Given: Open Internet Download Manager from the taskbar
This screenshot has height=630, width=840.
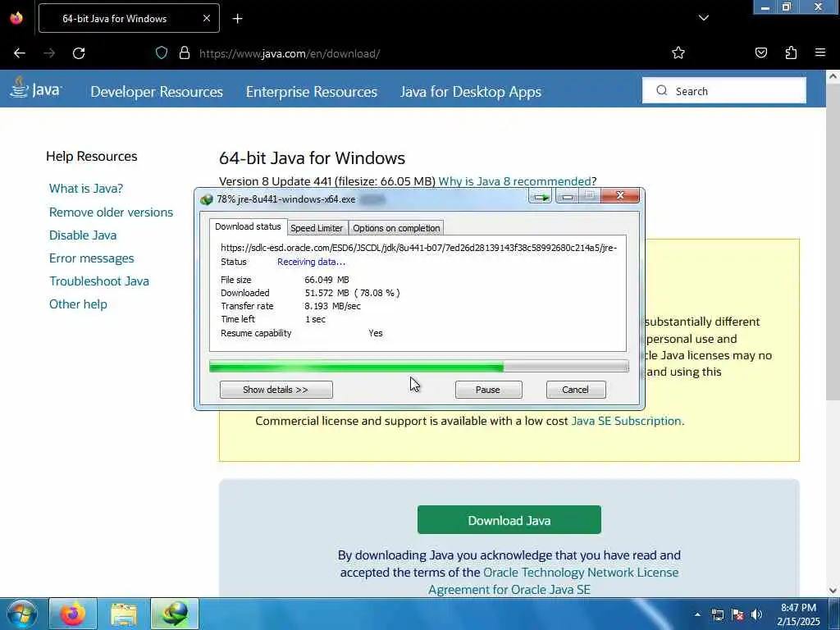Looking at the screenshot, I should (x=175, y=614).
